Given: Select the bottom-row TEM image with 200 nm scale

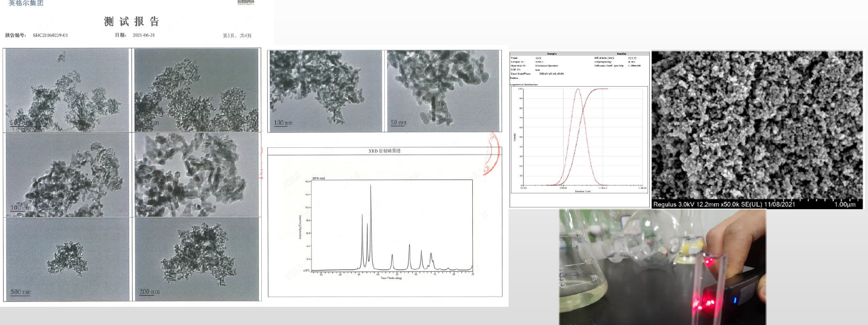Looking at the screenshot, I should [x=196, y=259].
